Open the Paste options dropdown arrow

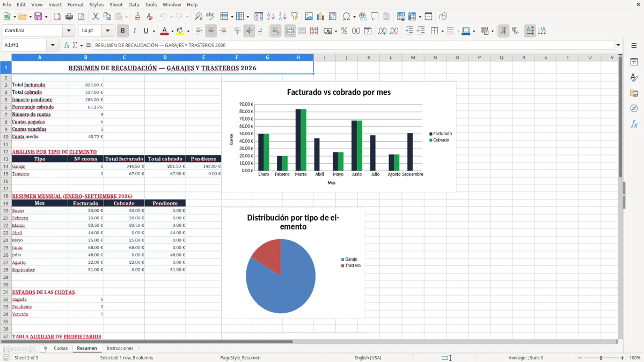[126, 17]
